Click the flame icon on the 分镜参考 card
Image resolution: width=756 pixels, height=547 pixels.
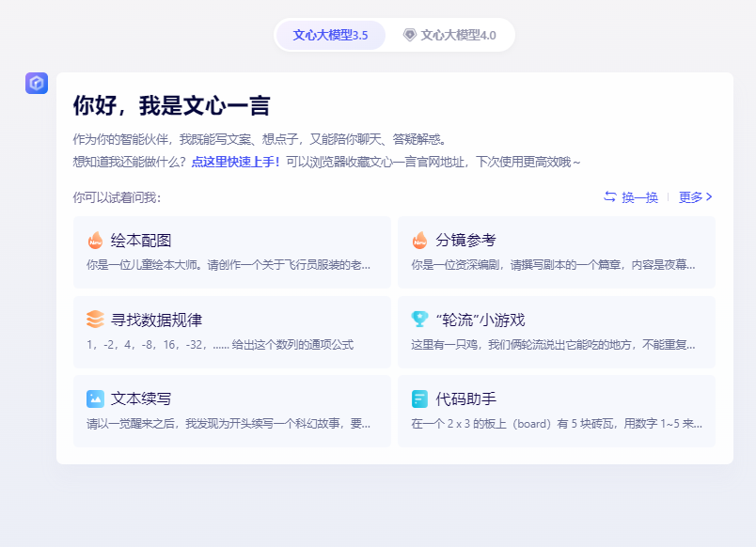pos(420,240)
